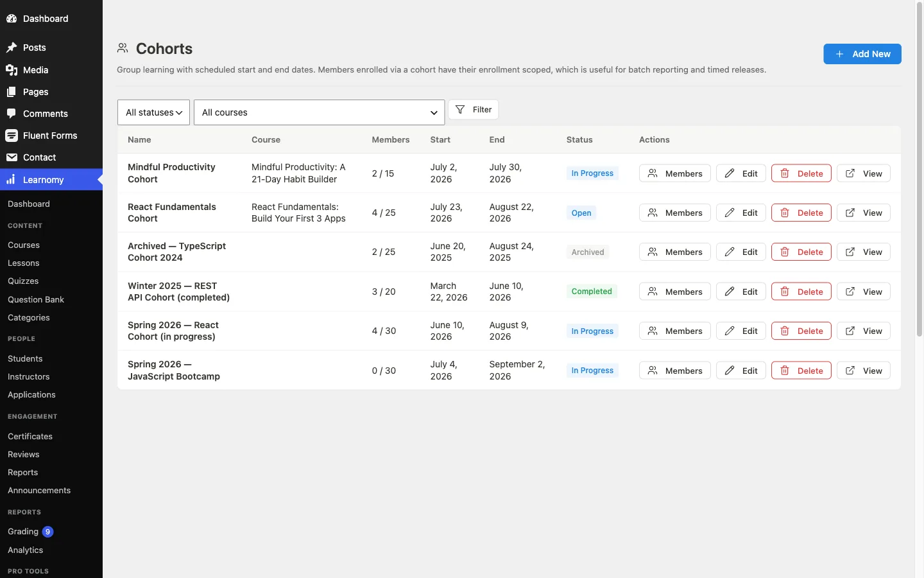Click the Media icon in sidebar
Viewport: 924px width, 578px height.
[12, 70]
